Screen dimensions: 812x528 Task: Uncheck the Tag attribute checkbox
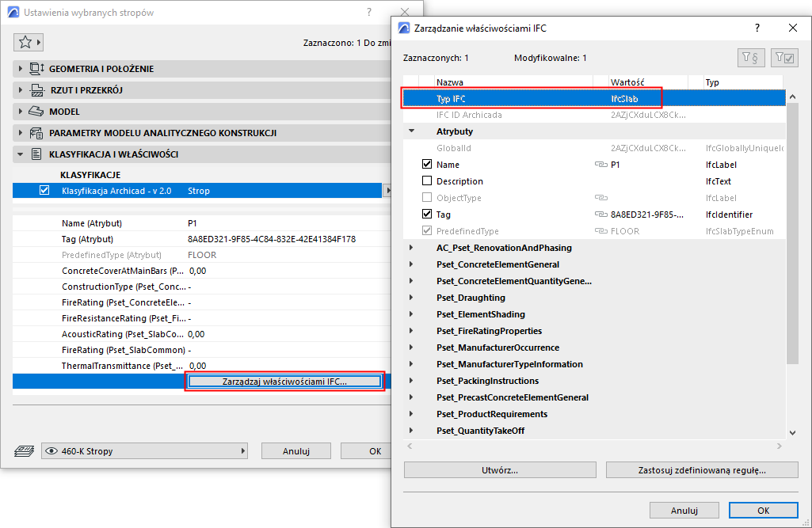427,214
